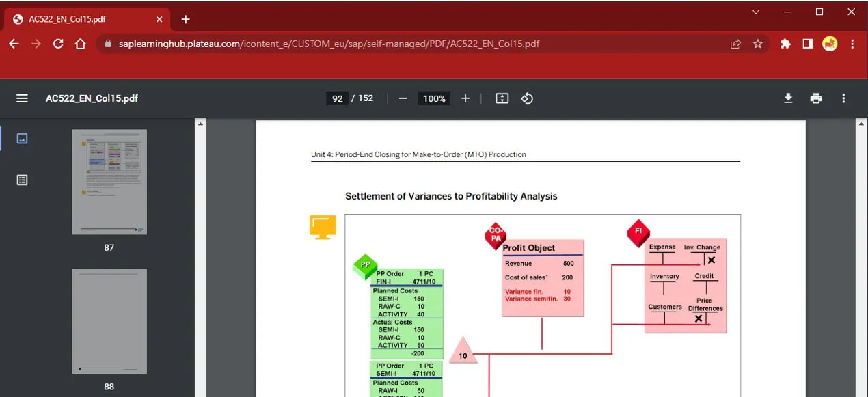Image resolution: width=868 pixels, height=397 pixels.
Task: Open page 88 thumbnail
Action: 109,321
